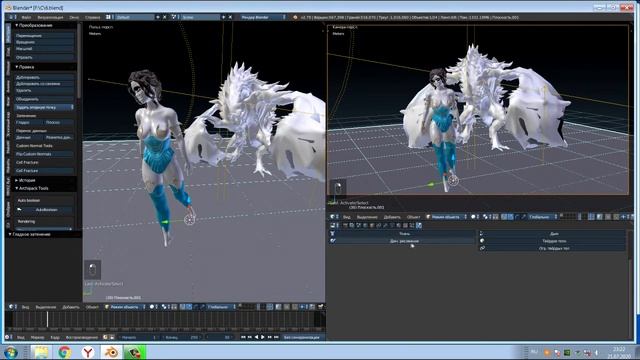The image size is (640, 360).
Task: Click the Ткань physics button
Action: point(402,234)
